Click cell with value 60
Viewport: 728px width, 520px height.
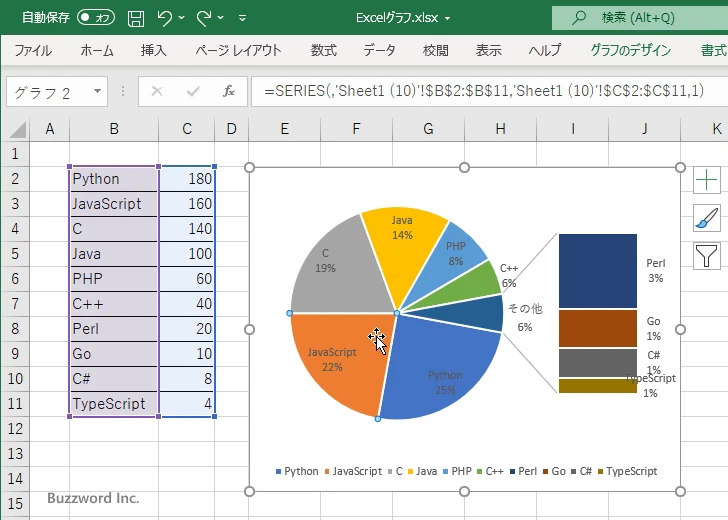tap(187, 279)
